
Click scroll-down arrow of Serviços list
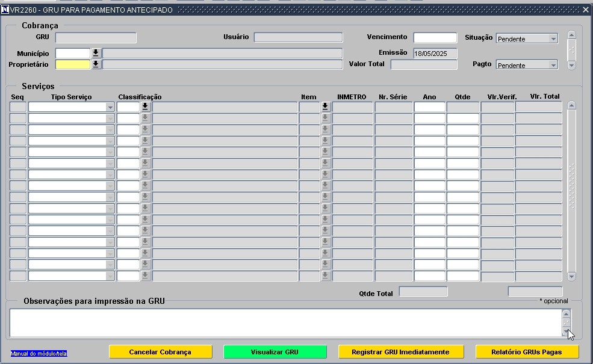point(571,277)
